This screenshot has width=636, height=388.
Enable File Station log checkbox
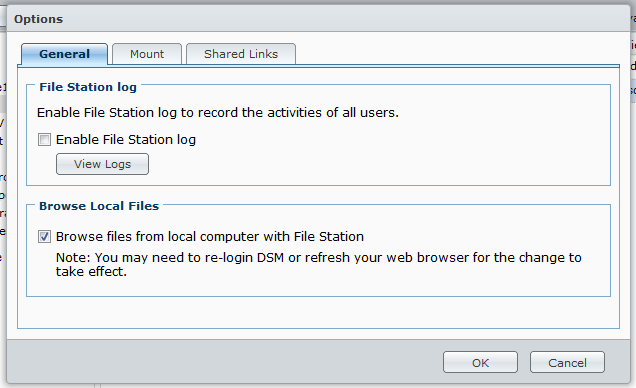coord(44,139)
